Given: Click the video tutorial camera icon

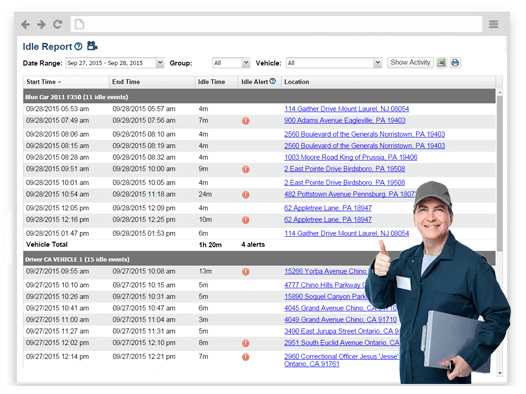Looking at the screenshot, I should pyautogui.click(x=92, y=46).
